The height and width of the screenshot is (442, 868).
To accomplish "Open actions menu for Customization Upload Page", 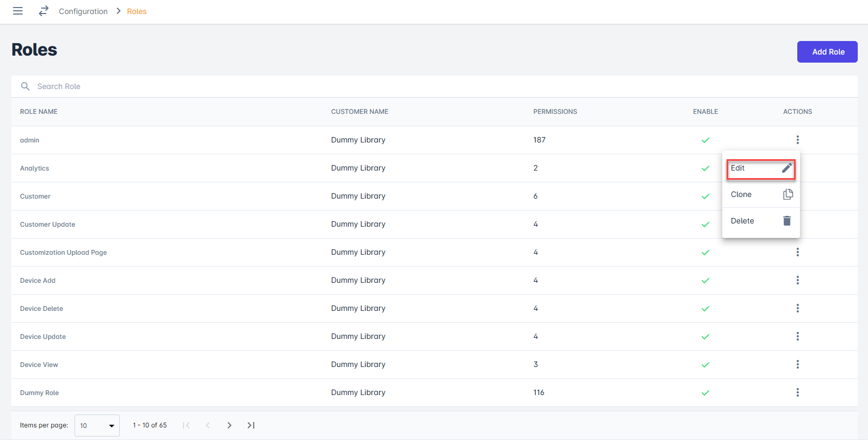I will tap(797, 252).
